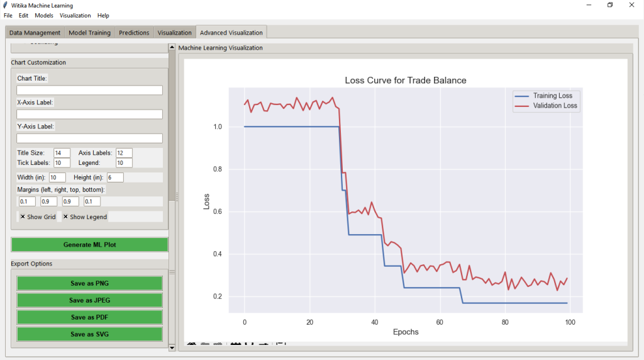Switch to the Visualization tab
Screen dimensions: 644x360
click(175, 33)
